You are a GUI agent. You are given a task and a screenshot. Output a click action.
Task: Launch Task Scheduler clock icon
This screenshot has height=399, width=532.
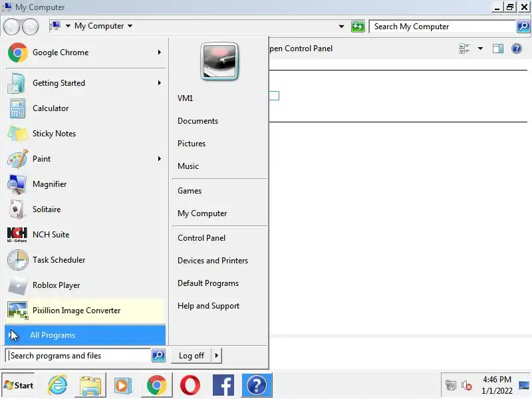click(17, 260)
